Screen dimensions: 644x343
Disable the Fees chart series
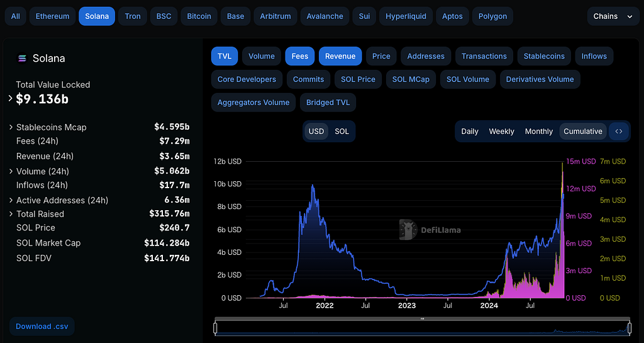tap(300, 56)
